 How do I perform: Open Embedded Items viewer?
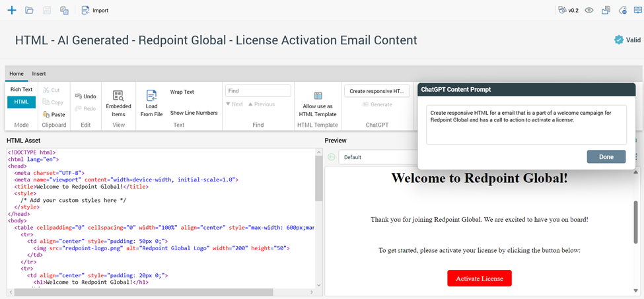point(118,104)
